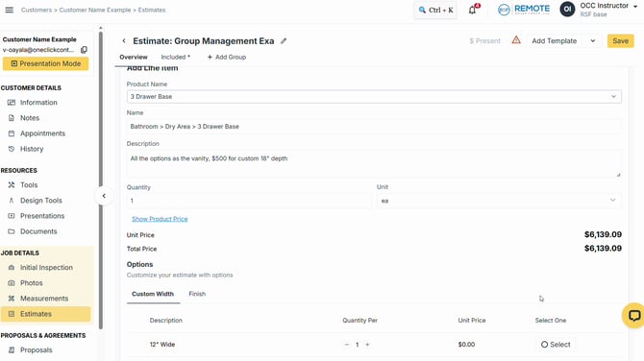The image size is (644, 361).
Task: Click into the Name field
Action: tap(374, 127)
